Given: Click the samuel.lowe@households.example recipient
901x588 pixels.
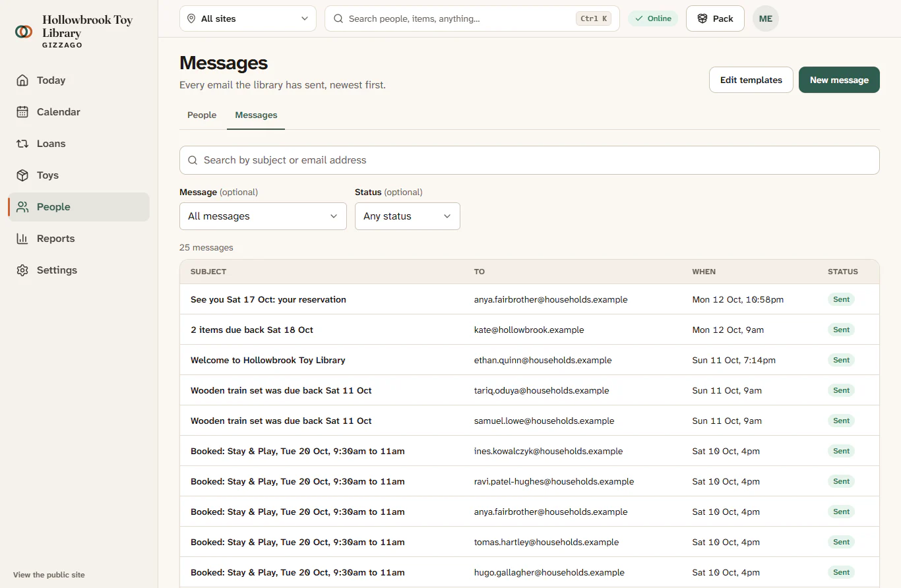Looking at the screenshot, I should (x=544, y=421).
